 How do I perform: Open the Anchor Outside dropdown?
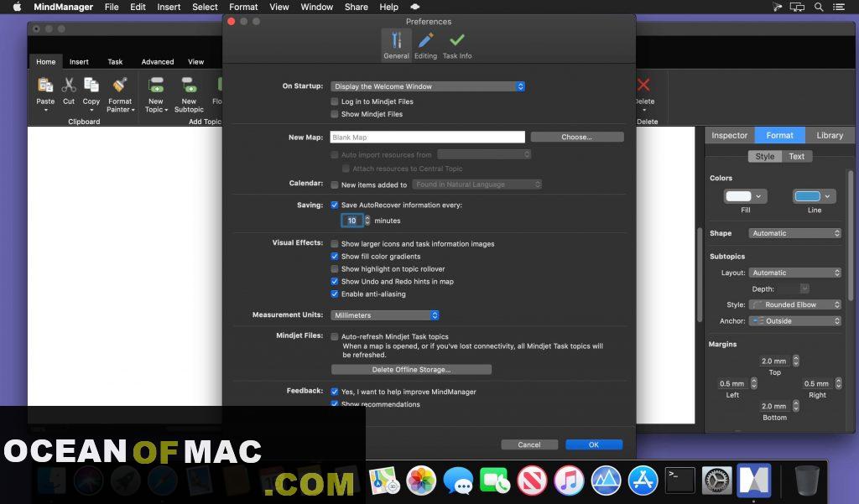tap(795, 321)
